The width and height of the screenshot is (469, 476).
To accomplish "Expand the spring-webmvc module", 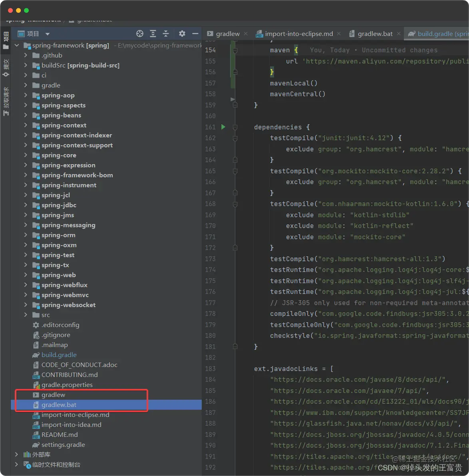I will pyautogui.click(x=26, y=295).
